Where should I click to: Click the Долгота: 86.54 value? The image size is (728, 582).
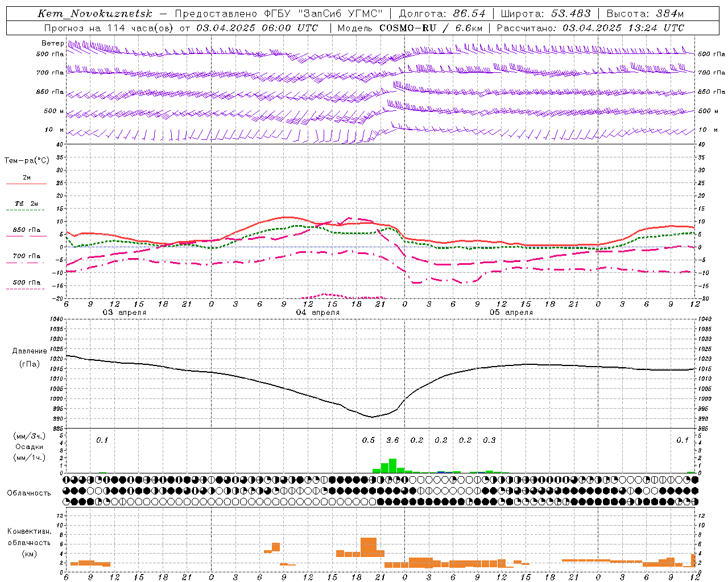pos(442,14)
